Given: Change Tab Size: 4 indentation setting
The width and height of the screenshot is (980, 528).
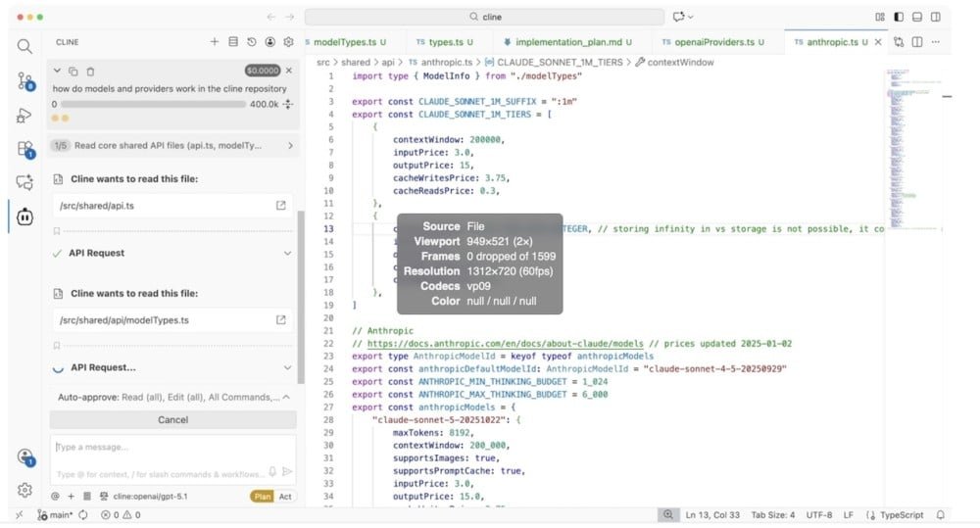Looking at the screenshot, I should tap(773, 515).
